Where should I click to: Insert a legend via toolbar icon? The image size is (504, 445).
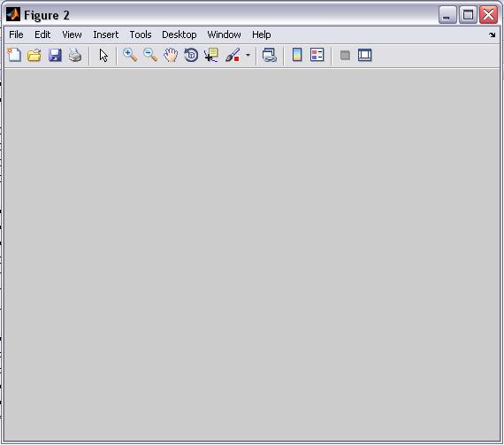coord(317,55)
